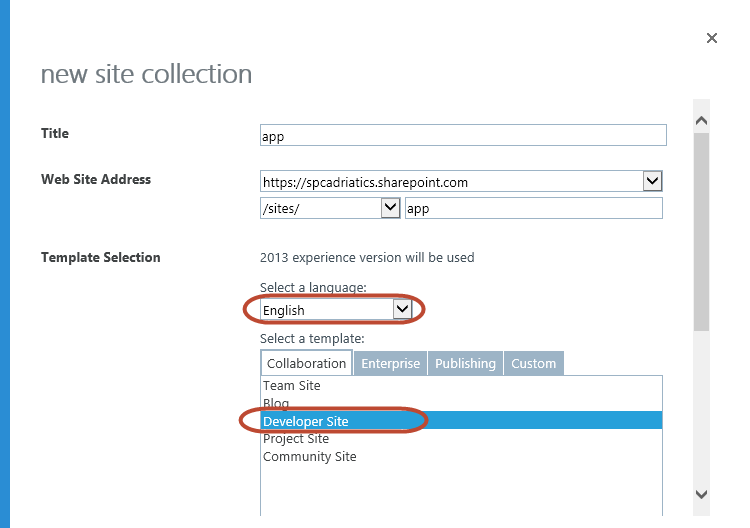The image size is (750, 528).
Task: Select the Community Site template
Action: click(309, 456)
